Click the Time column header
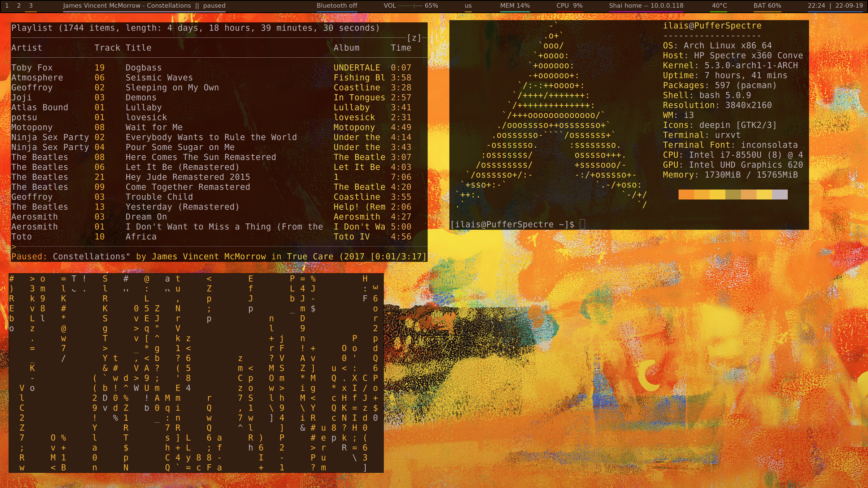Image resolution: width=868 pixels, height=488 pixels. tap(401, 48)
